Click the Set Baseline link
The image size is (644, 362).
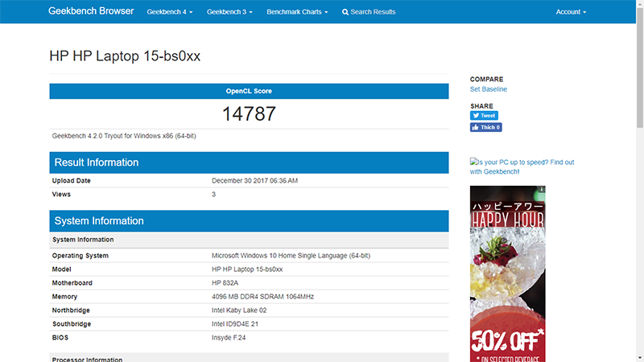click(x=489, y=89)
